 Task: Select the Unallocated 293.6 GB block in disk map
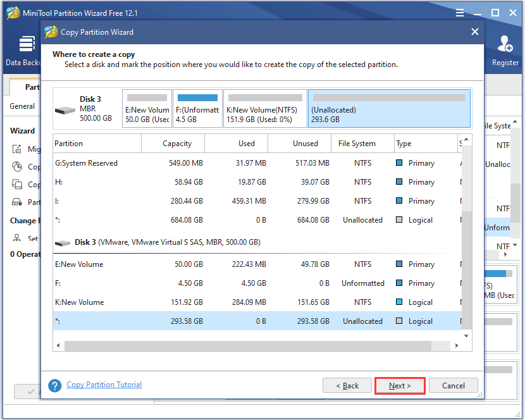(389, 109)
